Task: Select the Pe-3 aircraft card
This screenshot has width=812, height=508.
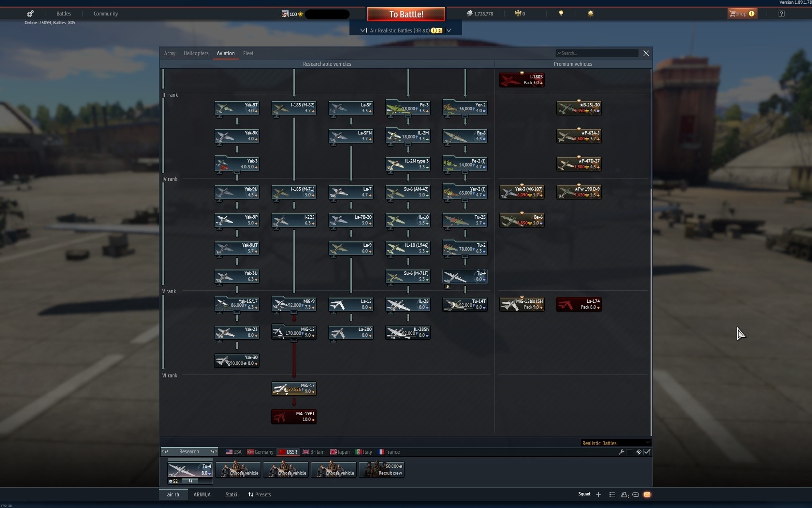Action: (x=408, y=108)
